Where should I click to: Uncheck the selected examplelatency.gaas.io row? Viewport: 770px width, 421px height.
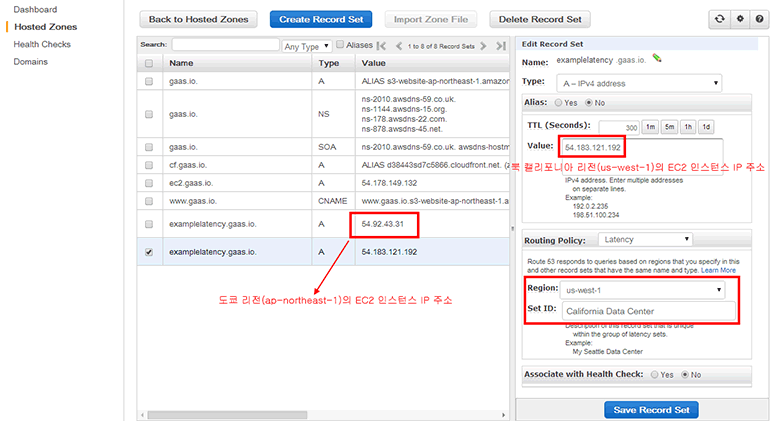coord(149,252)
